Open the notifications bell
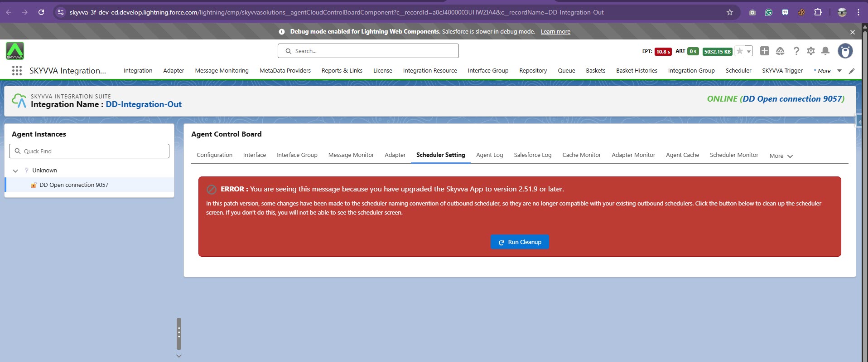The height and width of the screenshot is (362, 868). click(x=825, y=51)
